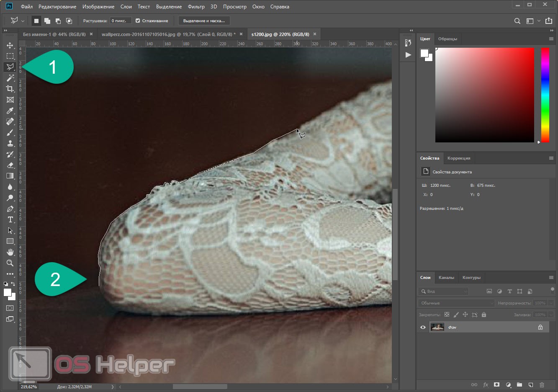The image size is (558, 392).
Task: Select the Polygonal Lasso tool in toolbar
Action: tap(10, 67)
